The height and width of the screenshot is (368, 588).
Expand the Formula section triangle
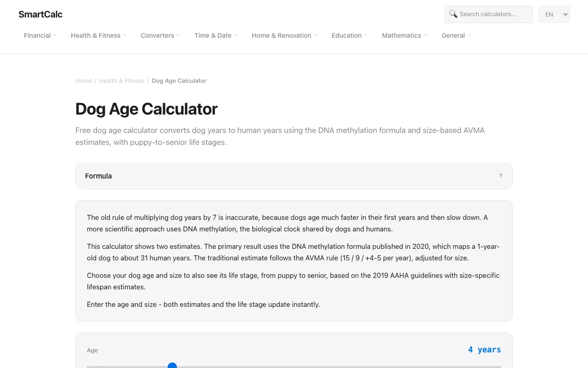point(501,176)
